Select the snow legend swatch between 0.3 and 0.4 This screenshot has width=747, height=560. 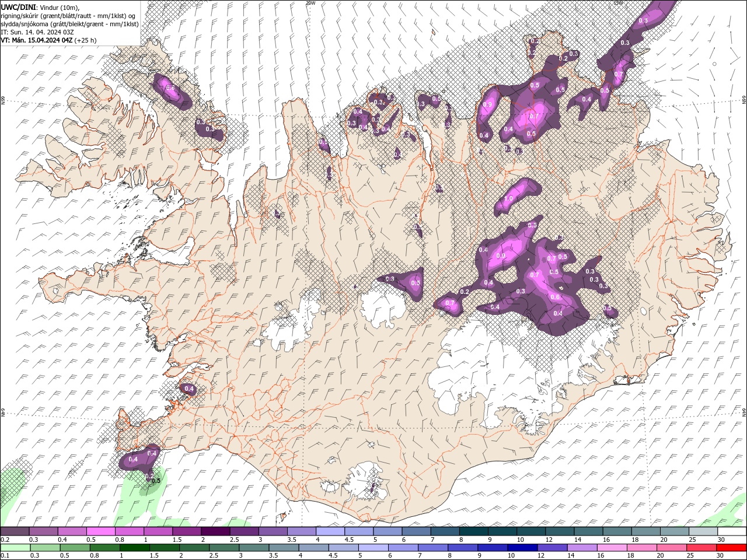(x=44, y=531)
